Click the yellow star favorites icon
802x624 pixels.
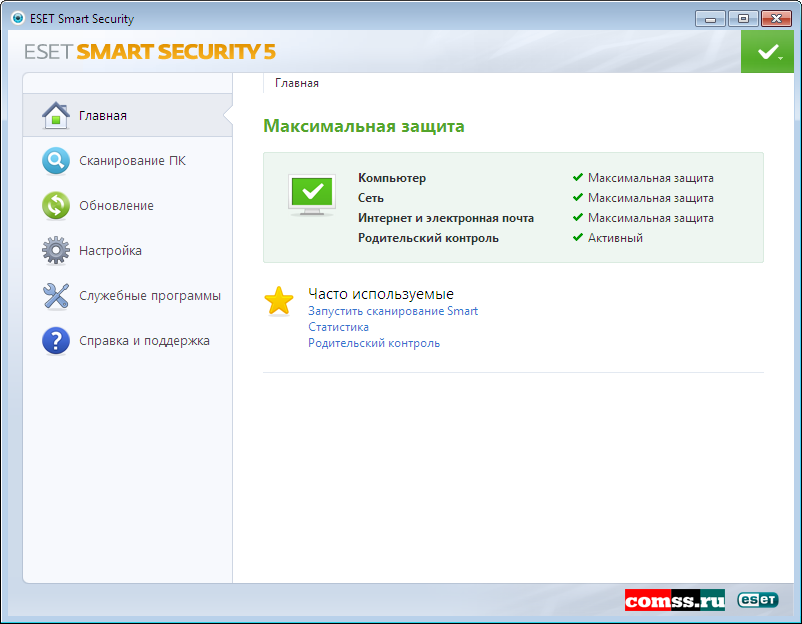pyautogui.click(x=279, y=301)
